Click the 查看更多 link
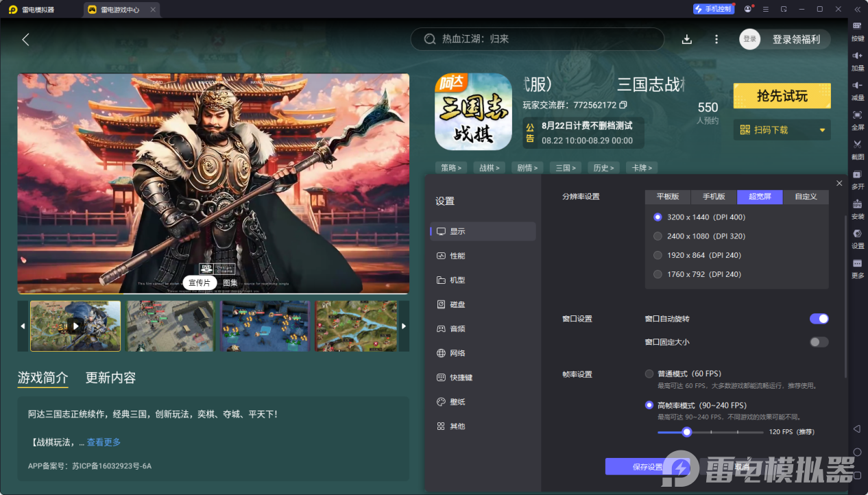 tap(104, 442)
